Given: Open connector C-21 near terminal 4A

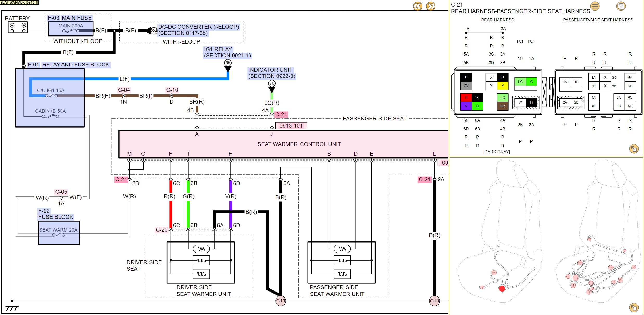Looking at the screenshot, I should [x=281, y=114].
